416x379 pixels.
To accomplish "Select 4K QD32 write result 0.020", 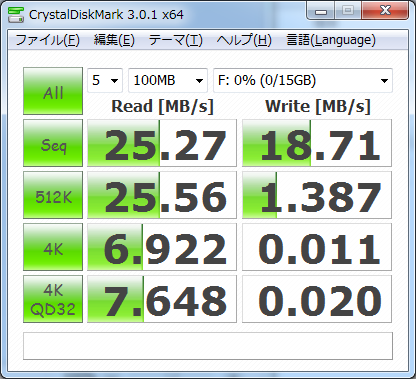I will pos(317,299).
